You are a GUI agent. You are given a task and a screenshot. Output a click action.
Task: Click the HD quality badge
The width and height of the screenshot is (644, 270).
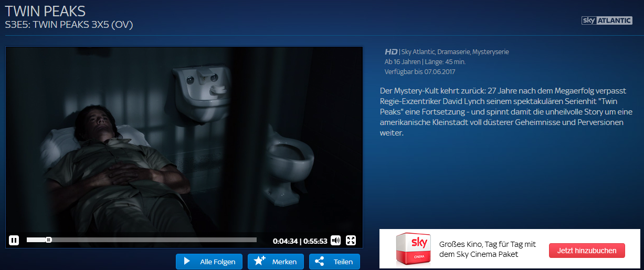click(391, 52)
